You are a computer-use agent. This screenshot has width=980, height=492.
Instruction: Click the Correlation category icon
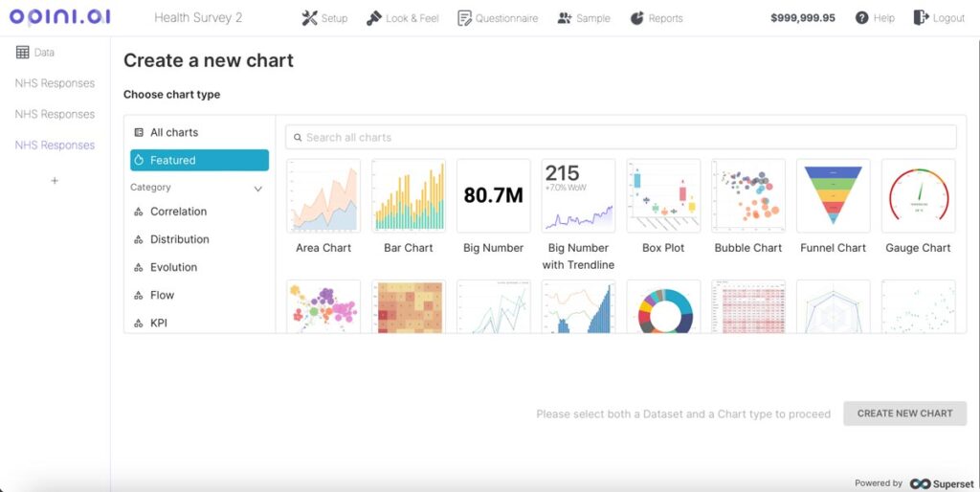(139, 212)
